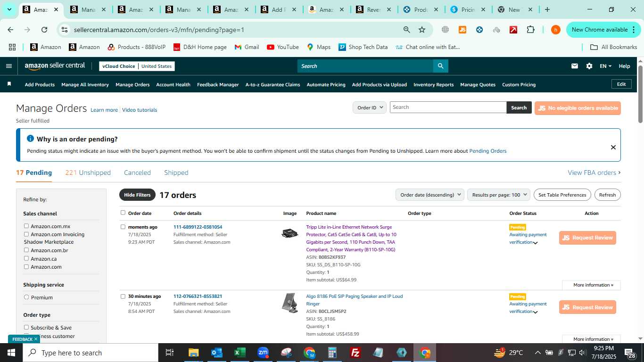Bookmark this page with the star icon
This screenshot has width=644, height=362.
[422, 30]
